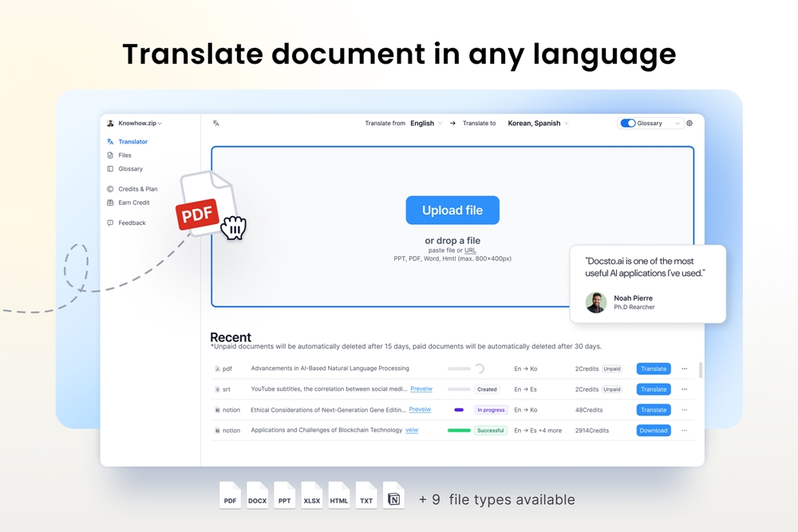Screen dimensions: 798x532
Task: Open the more options menu for the Blockchain Technology row
Action: pos(684,431)
